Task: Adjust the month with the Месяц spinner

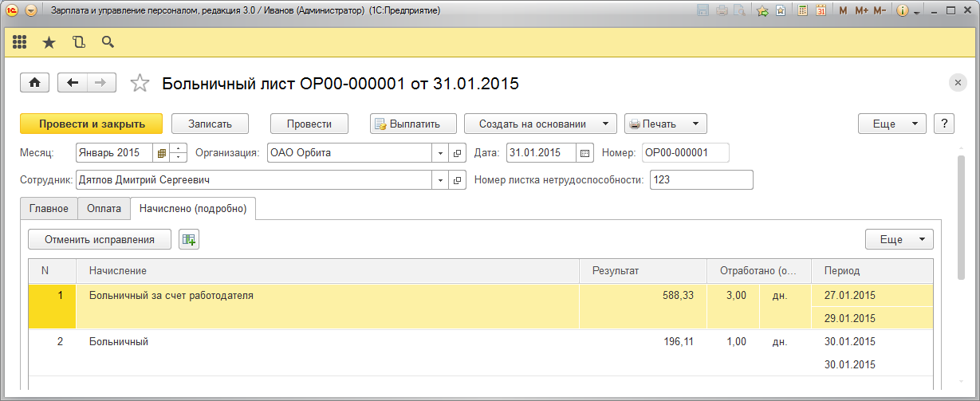Action: click(179, 153)
